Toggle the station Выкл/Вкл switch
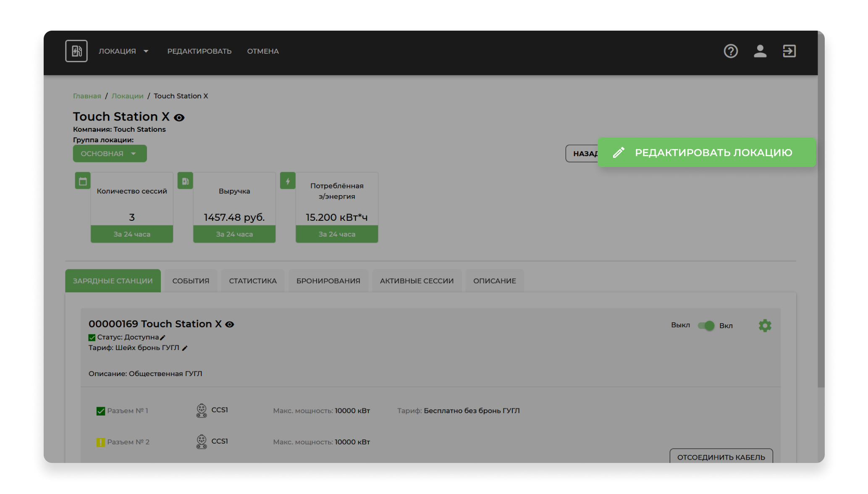Screen dimensions: 868x494 (706, 326)
